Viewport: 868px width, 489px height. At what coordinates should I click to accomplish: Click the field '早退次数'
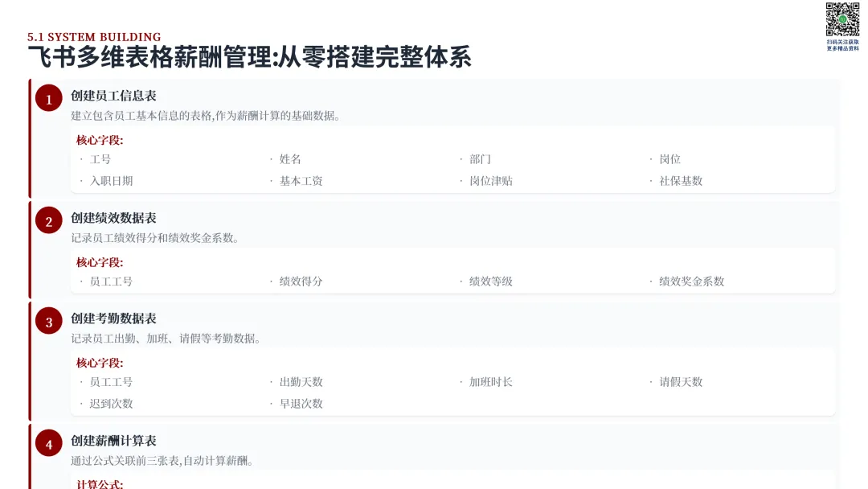click(301, 404)
